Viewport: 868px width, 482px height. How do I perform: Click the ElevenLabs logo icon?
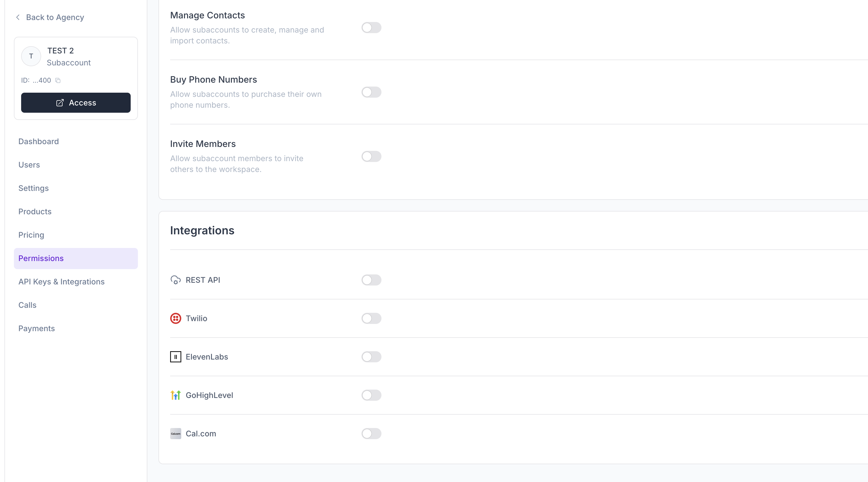pyautogui.click(x=175, y=357)
